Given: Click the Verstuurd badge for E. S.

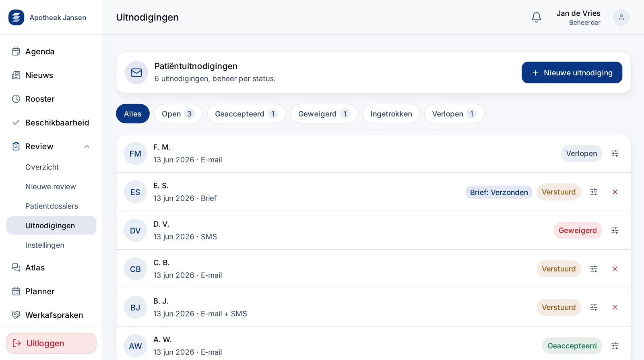Looking at the screenshot, I should point(559,192).
